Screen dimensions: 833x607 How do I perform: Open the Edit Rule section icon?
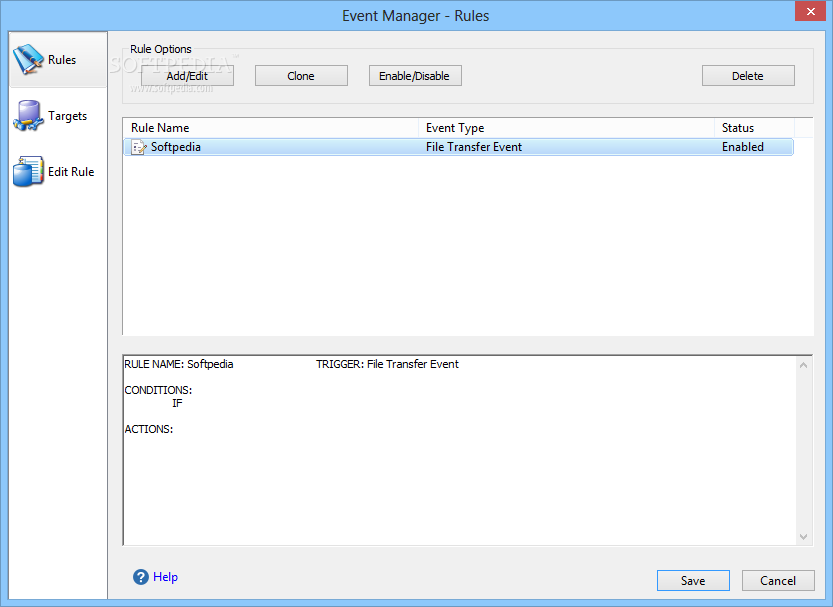[x=28, y=172]
